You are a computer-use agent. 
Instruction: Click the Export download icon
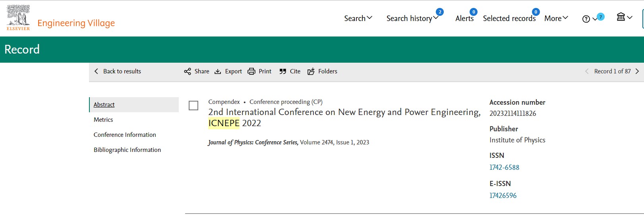click(x=218, y=71)
